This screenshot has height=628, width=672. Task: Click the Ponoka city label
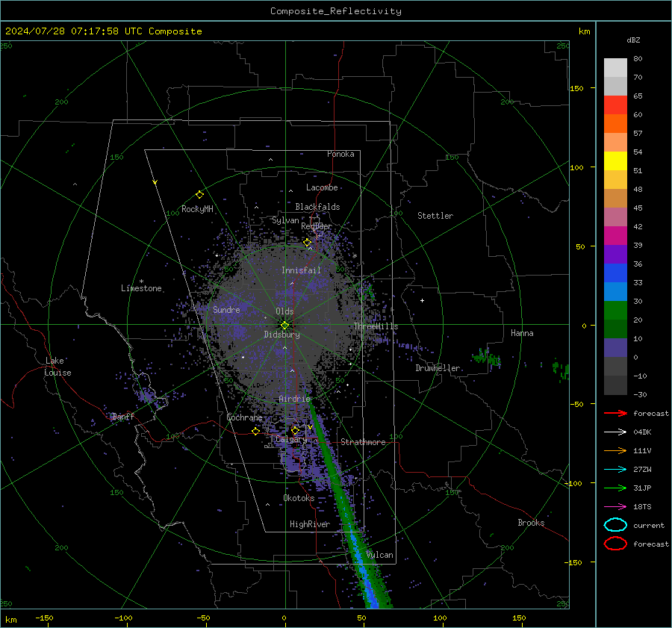tap(340, 154)
